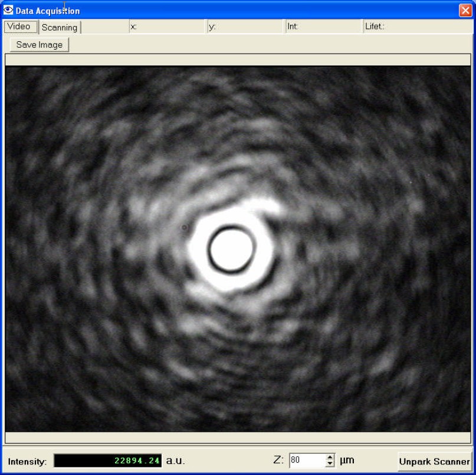Viewport: 476px width, 475px height.
Task: Switch to the Video tab
Action: 21,27
